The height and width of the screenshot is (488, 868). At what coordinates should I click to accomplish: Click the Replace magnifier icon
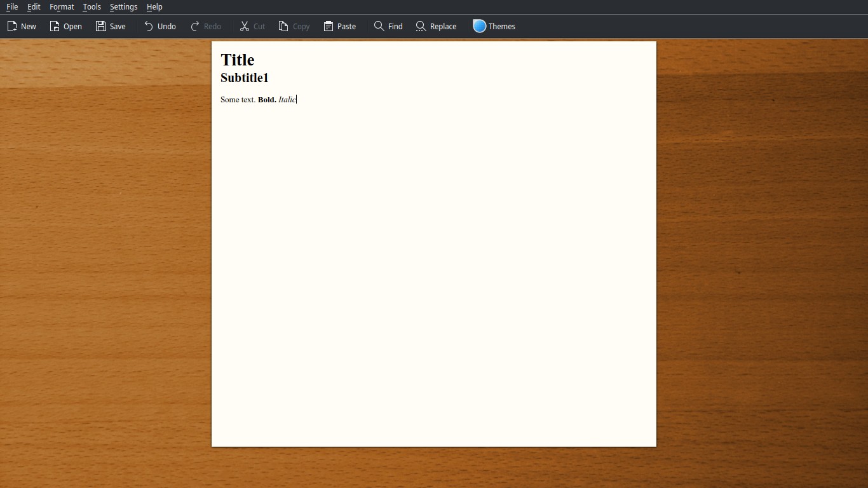[421, 26]
